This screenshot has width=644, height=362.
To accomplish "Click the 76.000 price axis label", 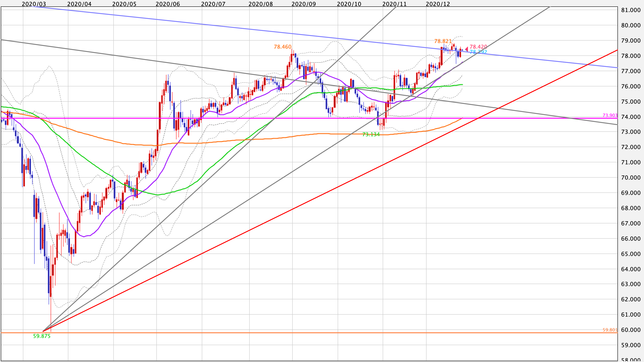I will tap(631, 86).
